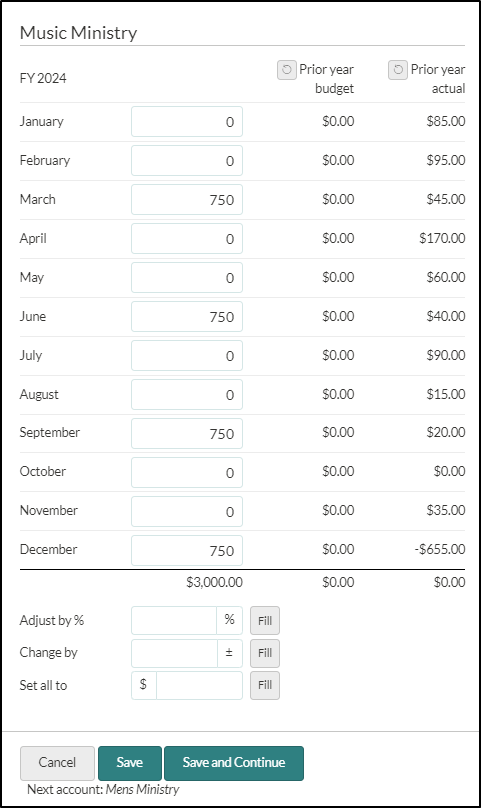Viewport: 481px width, 808px height.
Task: Click the Change by input field
Action: 174,653
